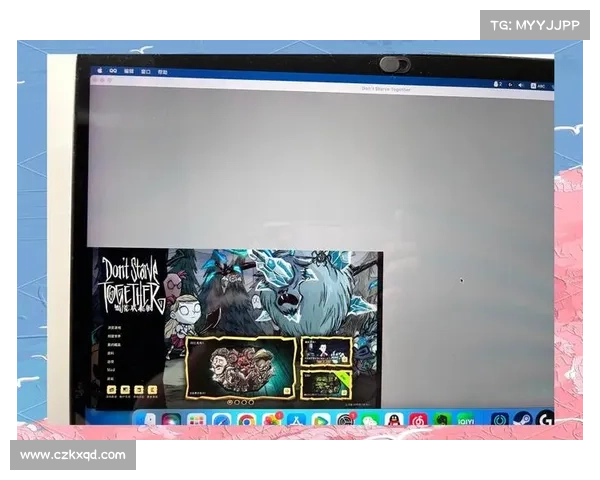Open the Apple menu
600x480 pixels.
100,70
